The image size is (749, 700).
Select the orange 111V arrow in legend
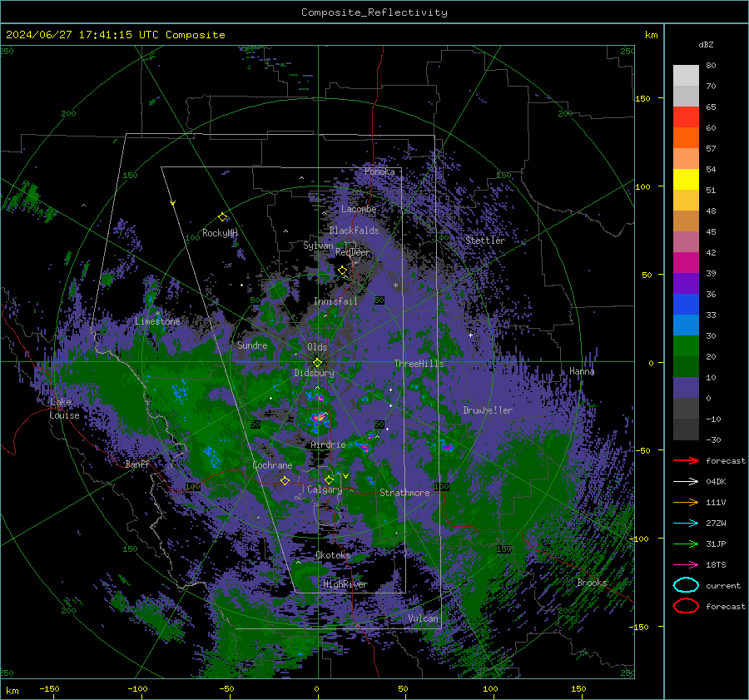tap(686, 502)
